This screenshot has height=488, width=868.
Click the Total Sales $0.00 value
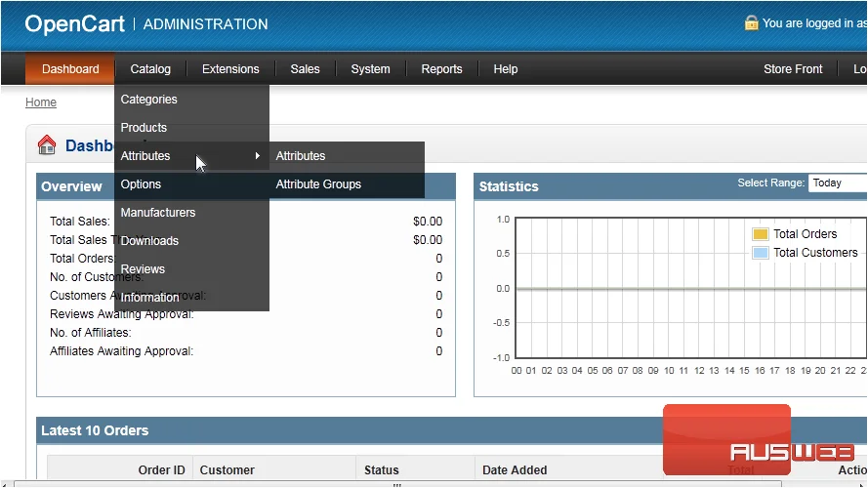[428, 222]
